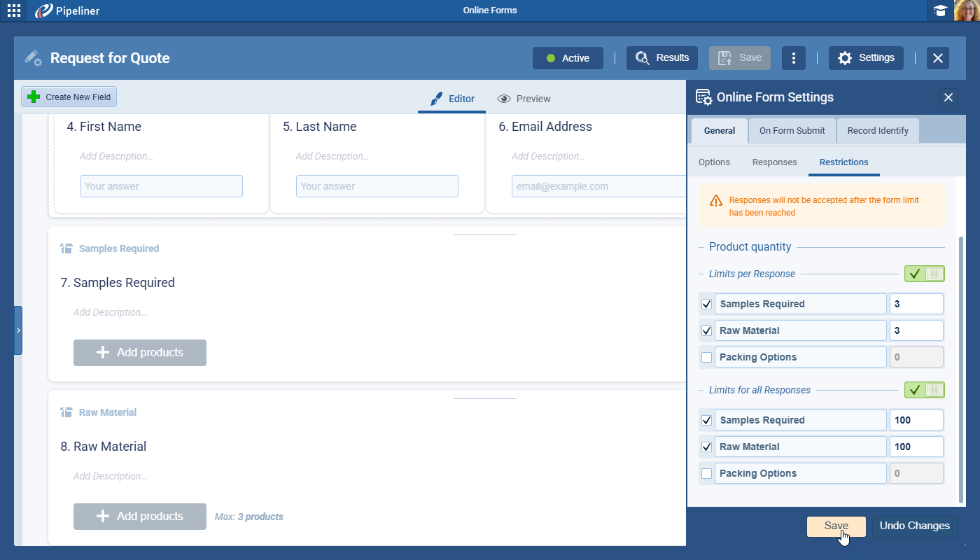Click the Email Address input field
Viewport: 980px width, 560px height.
(598, 186)
